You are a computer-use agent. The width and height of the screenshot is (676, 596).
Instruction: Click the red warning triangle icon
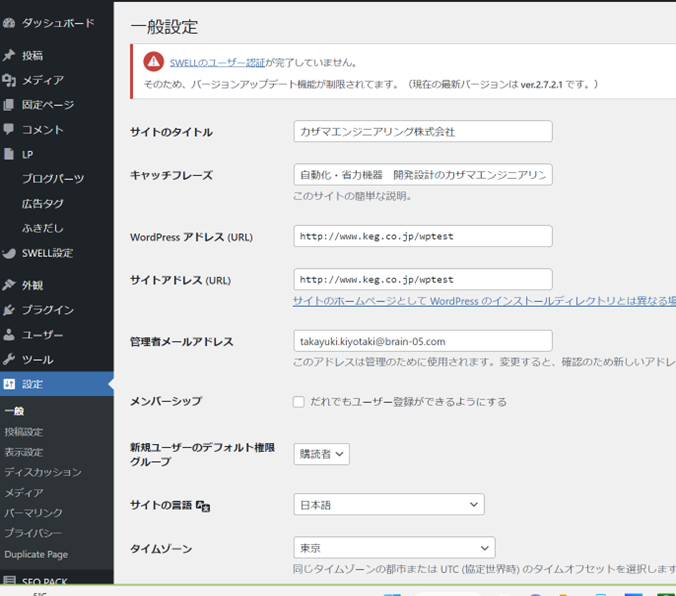click(x=153, y=62)
